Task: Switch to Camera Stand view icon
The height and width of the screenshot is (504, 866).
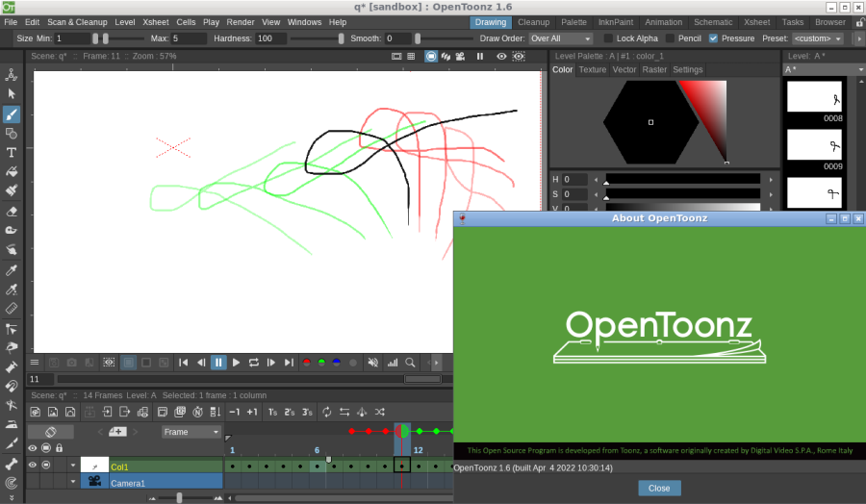Action: 431,57
